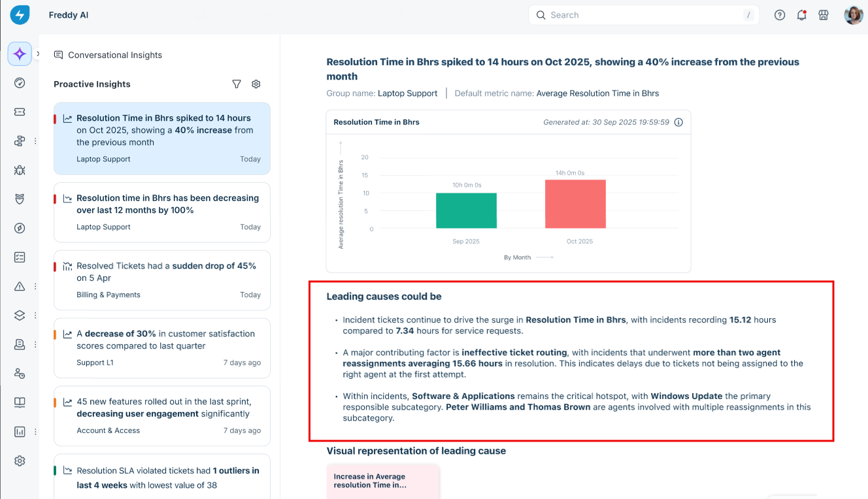868x499 pixels.
Task: Click the 'Laptop Support' group name value
Action: coord(408,93)
